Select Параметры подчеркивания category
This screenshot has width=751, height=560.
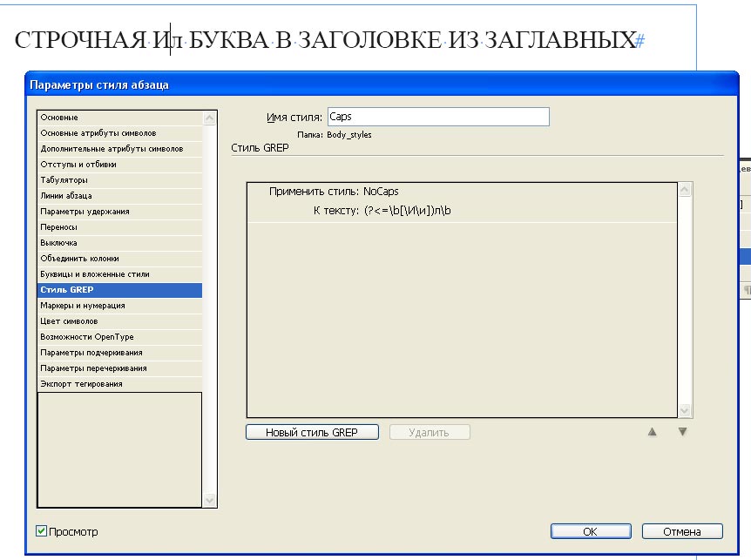(119, 353)
